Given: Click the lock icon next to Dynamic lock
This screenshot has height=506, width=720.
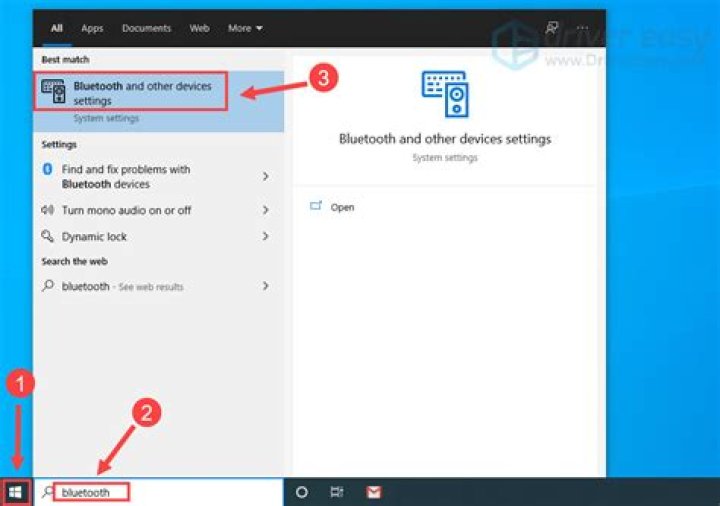Looking at the screenshot, I should click(x=47, y=237).
